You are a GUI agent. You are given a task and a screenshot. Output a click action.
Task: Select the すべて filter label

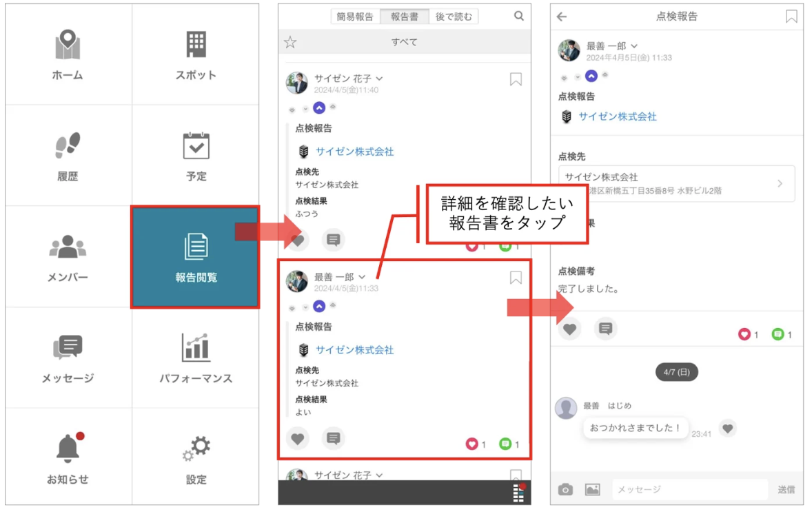coord(405,42)
